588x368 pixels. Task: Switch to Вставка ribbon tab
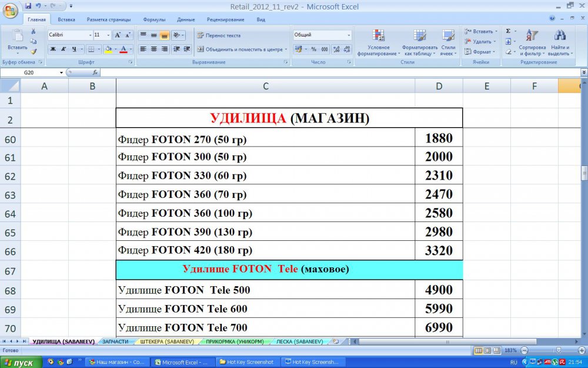coord(66,19)
